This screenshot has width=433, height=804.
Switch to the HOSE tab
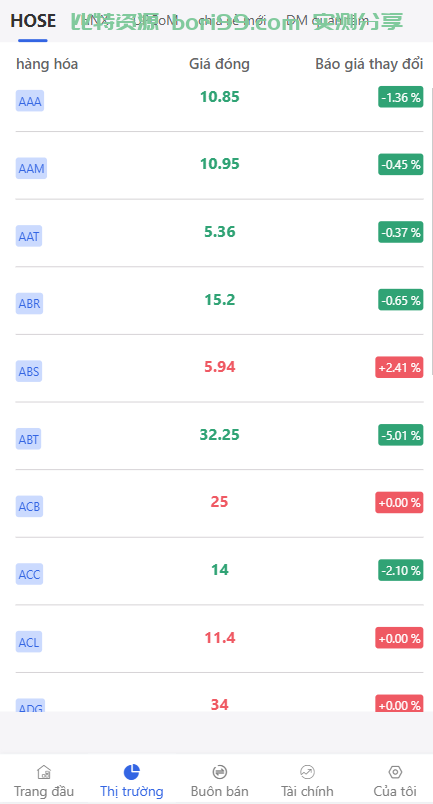click(33, 21)
